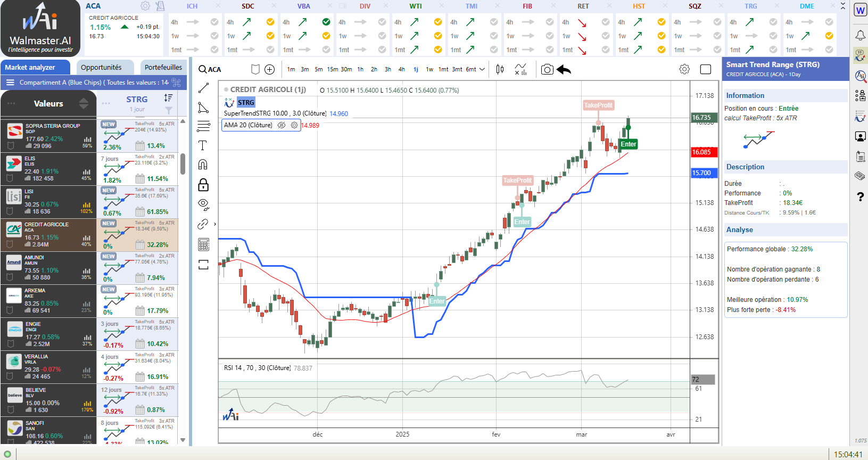The height and width of the screenshot is (460, 868).
Task: Switch chart to fullscreen rectangle icon
Action: click(x=706, y=69)
